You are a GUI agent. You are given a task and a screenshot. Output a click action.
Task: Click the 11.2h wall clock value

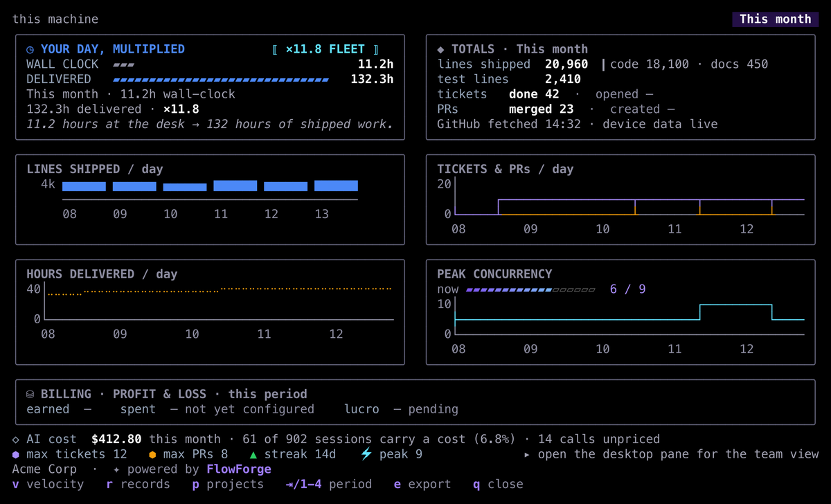click(x=376, y=64)
